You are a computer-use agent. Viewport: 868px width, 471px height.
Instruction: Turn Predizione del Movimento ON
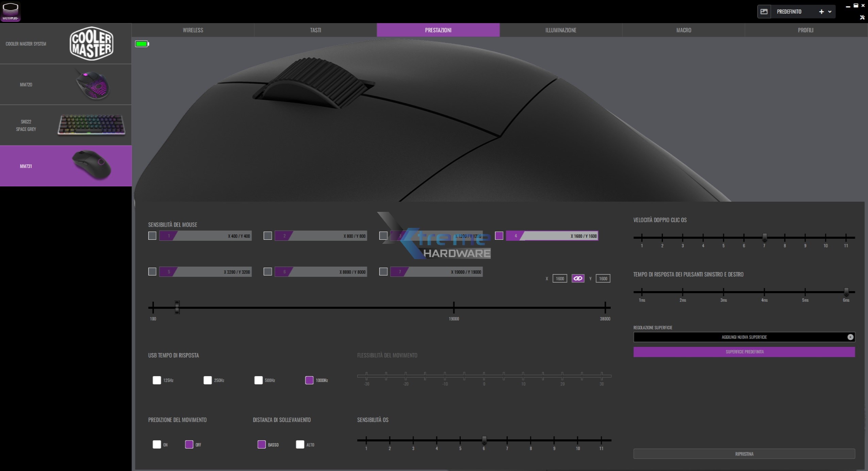click(x=157, y=444)
